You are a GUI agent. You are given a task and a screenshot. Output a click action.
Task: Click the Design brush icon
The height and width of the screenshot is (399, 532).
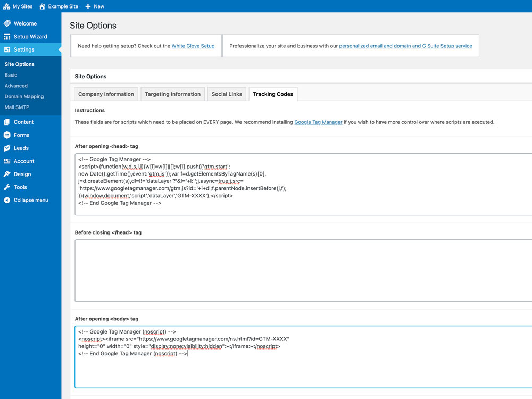(7, 174)
